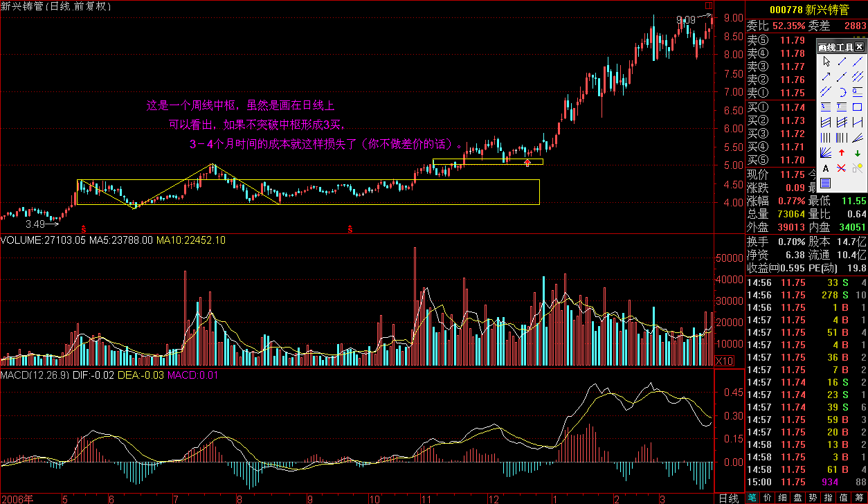
Task: Close the 画线工具 drawing tools panel
Action: point(859,47)
